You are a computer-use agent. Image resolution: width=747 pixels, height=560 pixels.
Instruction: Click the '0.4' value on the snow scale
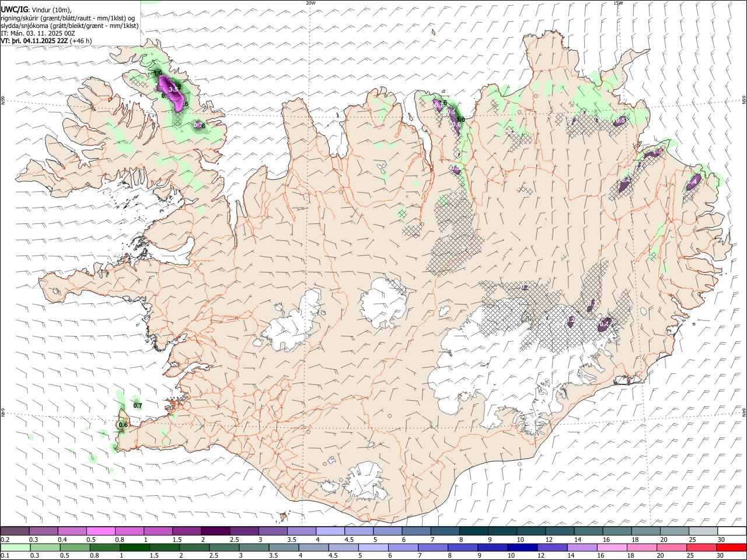(x=63, y=540)
